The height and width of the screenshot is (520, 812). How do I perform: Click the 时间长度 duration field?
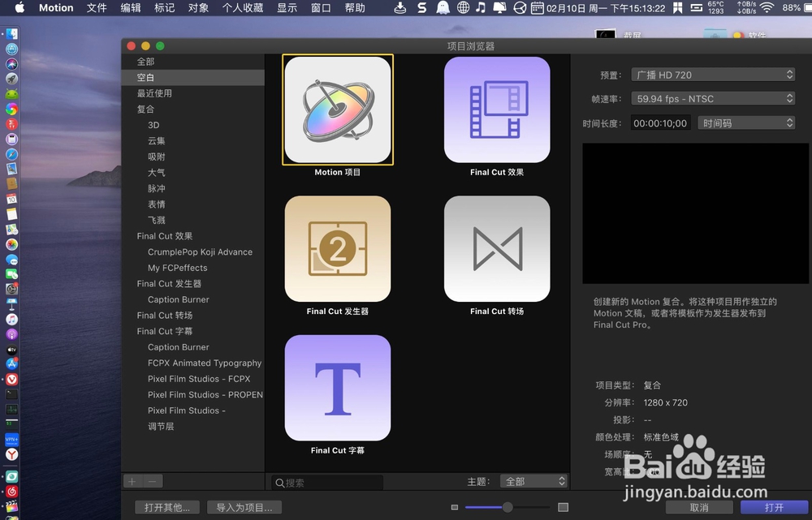660,123
